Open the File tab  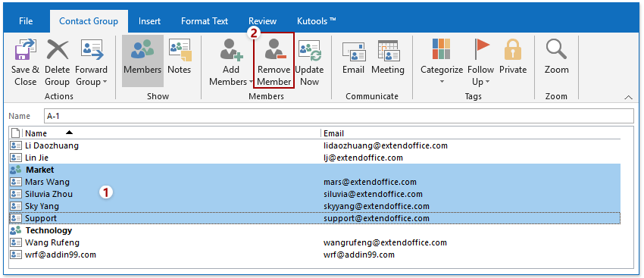[x=26, y=21]
